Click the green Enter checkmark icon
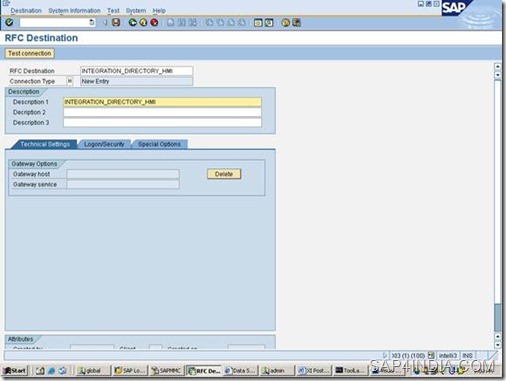The height and width of the screenshot is (381, 506). click(9, 22)
